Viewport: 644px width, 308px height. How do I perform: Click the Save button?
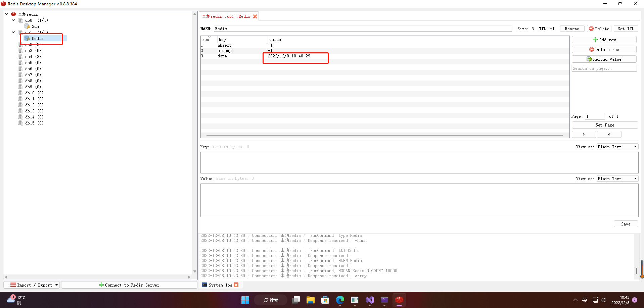(x=626, y=224)
